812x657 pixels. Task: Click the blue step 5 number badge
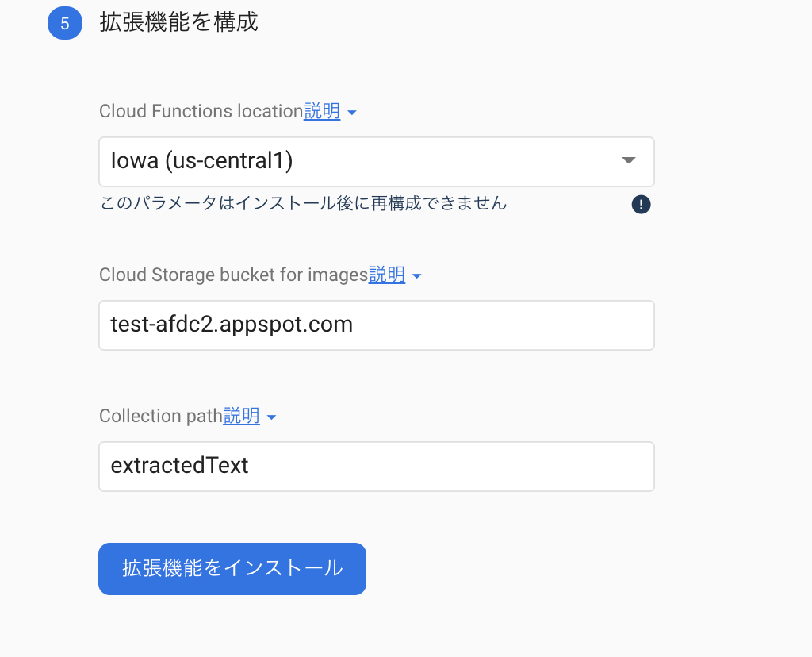[x=65, y=23]
